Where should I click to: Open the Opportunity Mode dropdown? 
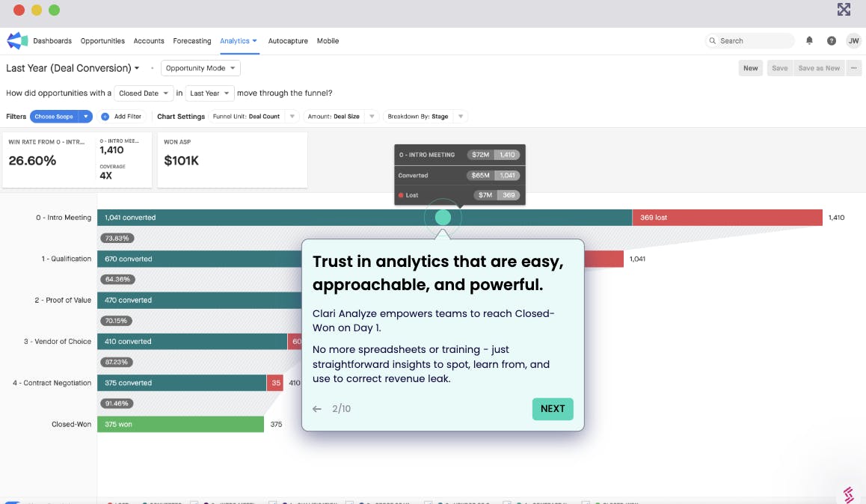coord(200,68)
